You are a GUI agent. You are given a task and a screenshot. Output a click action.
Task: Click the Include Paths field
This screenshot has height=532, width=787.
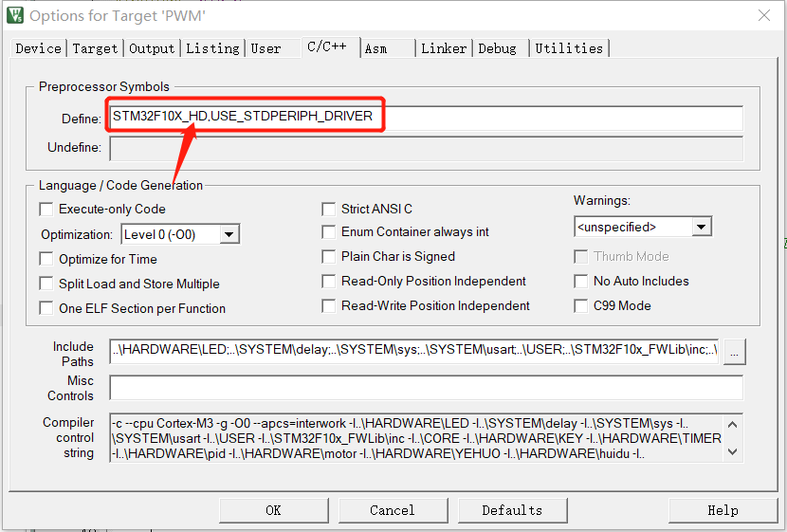click(414, 352)
